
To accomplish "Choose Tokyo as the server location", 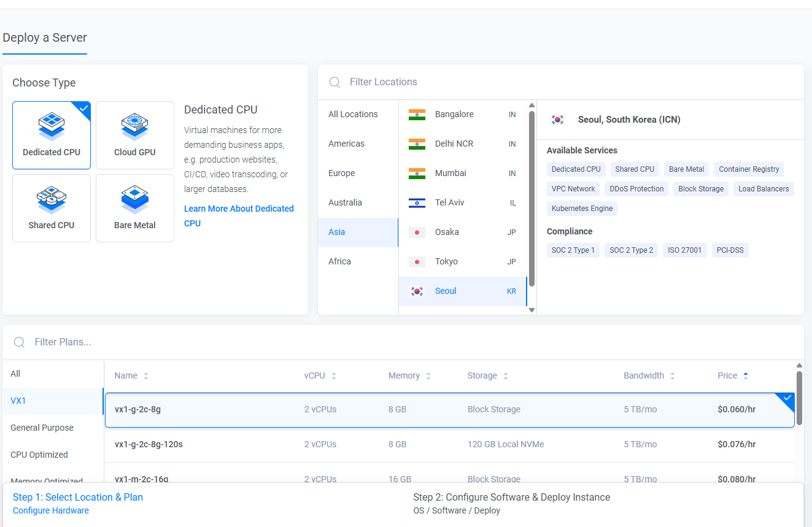I will tap(446, 262).
